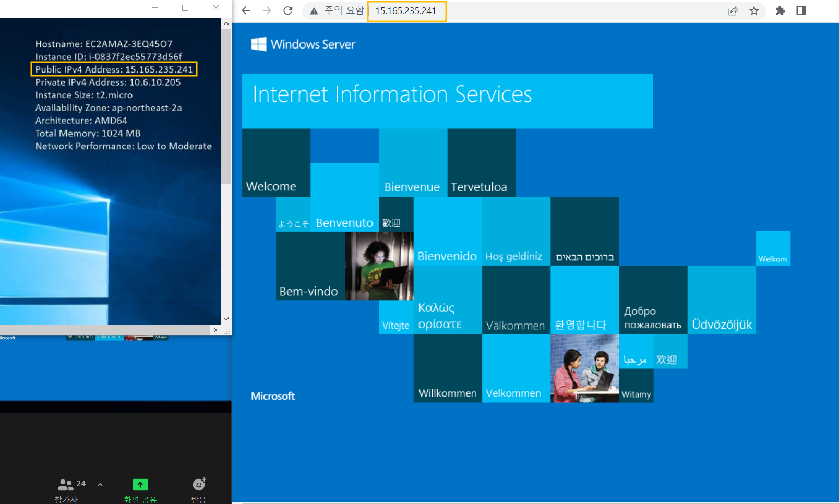
Task: Click the Instance ID text line
Action: 109,56
